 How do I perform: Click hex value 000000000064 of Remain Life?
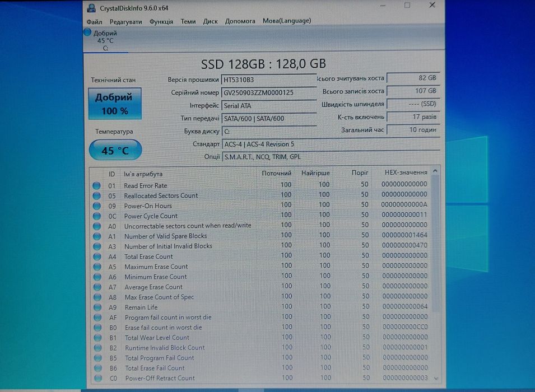point(404,306)
